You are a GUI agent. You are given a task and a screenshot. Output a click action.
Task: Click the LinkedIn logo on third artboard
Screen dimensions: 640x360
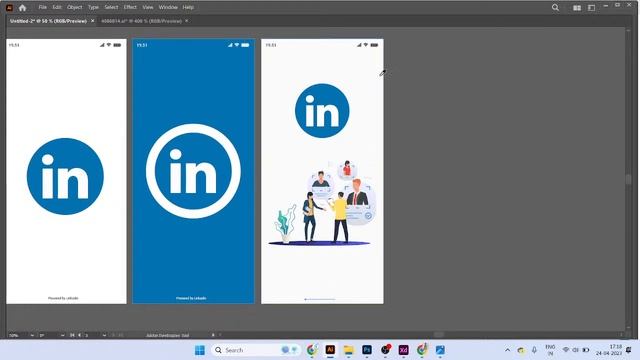(x=322, y=111)
